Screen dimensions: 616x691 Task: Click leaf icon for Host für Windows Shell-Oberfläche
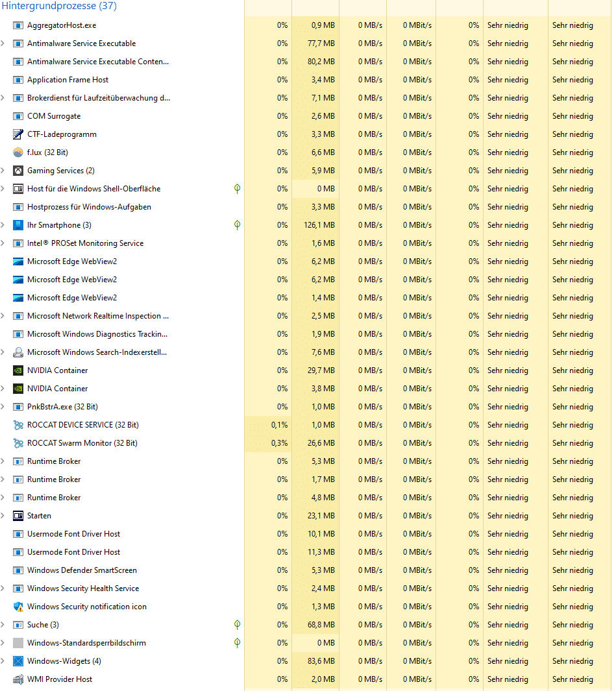[237, 189]
